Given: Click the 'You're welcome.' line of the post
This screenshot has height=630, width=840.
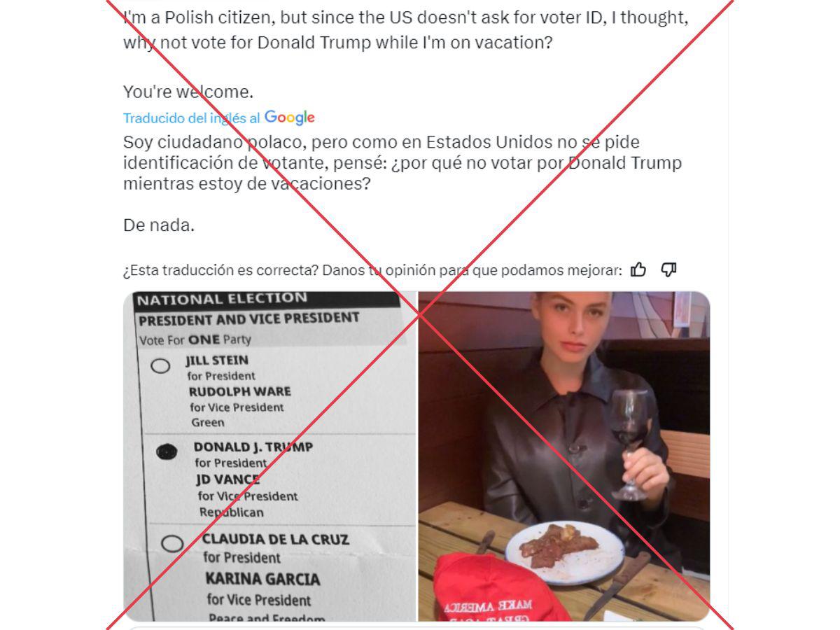Looking at the screenshot, I should (x=188, y=92).
